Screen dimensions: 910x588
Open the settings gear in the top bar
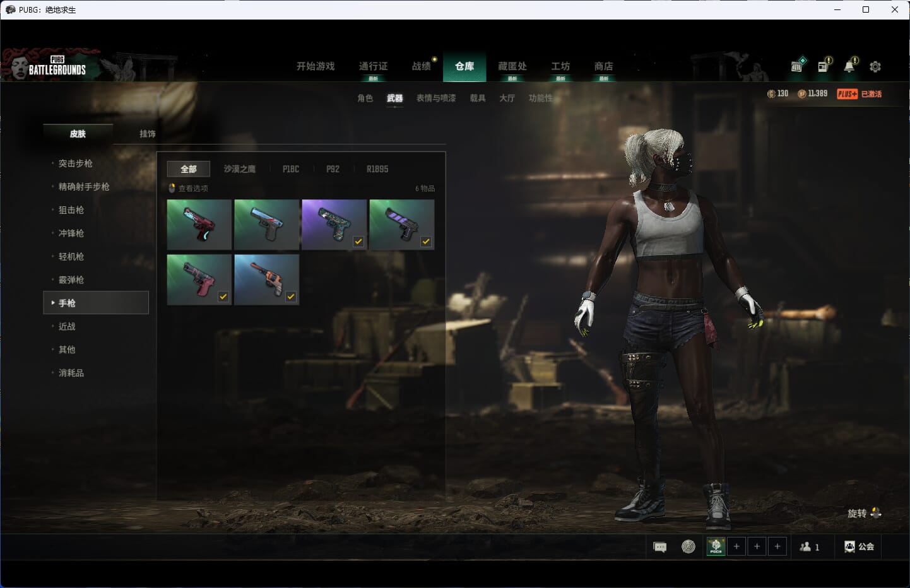tap(875, 66)
